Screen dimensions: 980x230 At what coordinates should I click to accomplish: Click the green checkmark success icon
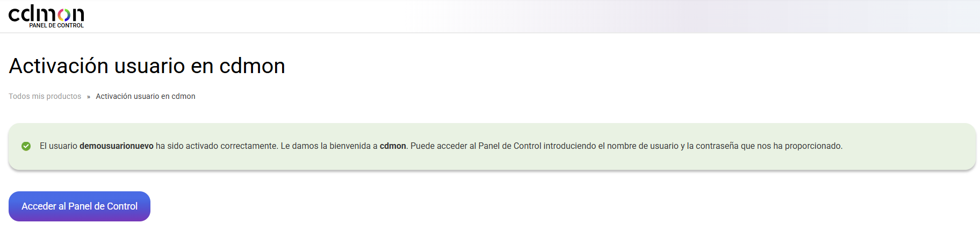click(x=26, y=146)
